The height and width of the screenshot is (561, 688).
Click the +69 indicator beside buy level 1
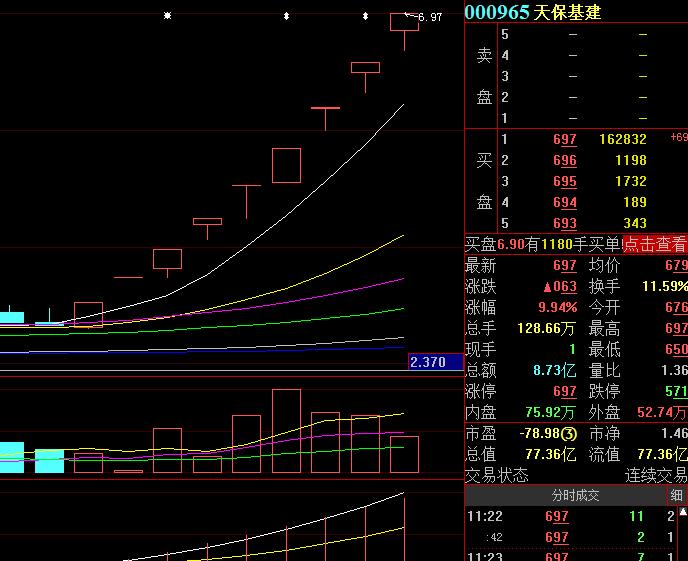pyautogui.click(x=678, y=138)
